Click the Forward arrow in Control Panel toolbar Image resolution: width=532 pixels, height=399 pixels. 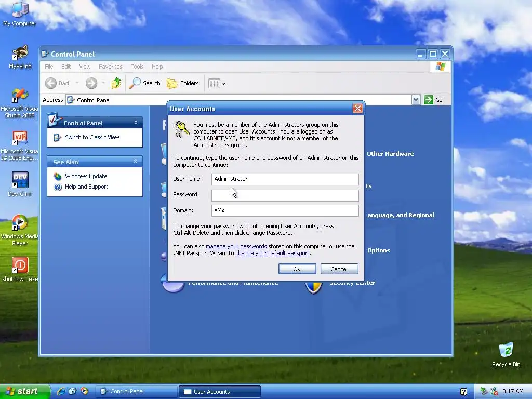[91, 83]
